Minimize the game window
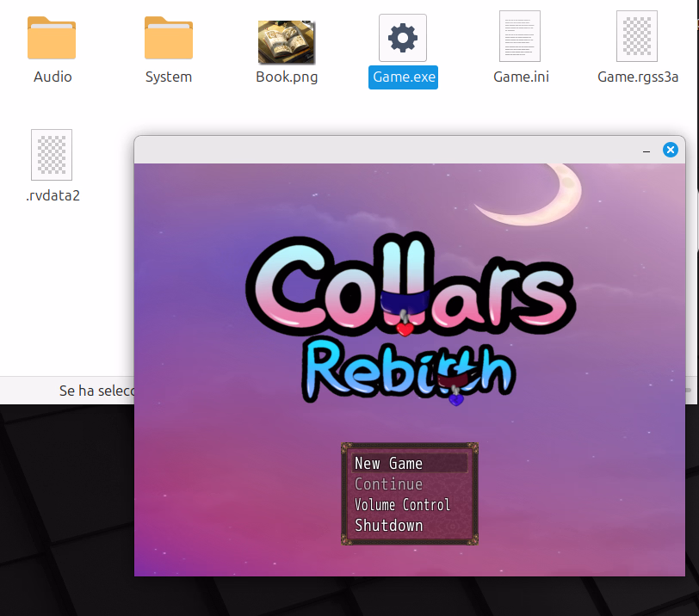Viewport: 699px width, 616px height. coord(646,151)
